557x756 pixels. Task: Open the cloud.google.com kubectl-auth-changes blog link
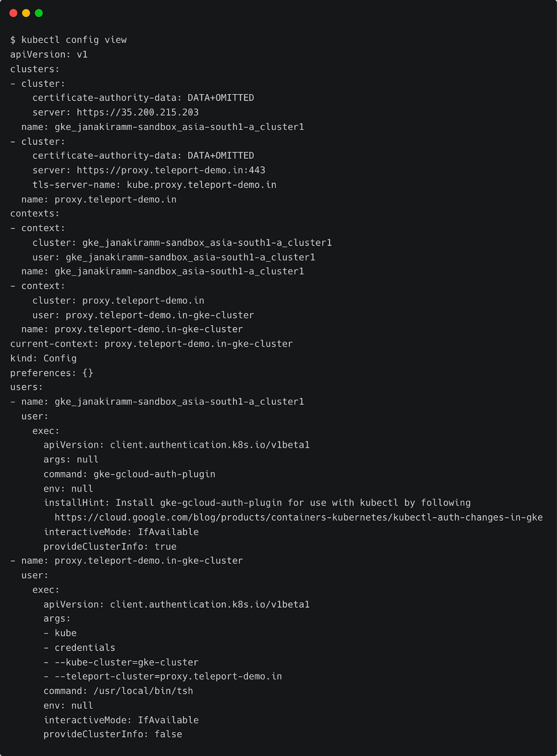[298, 517]
